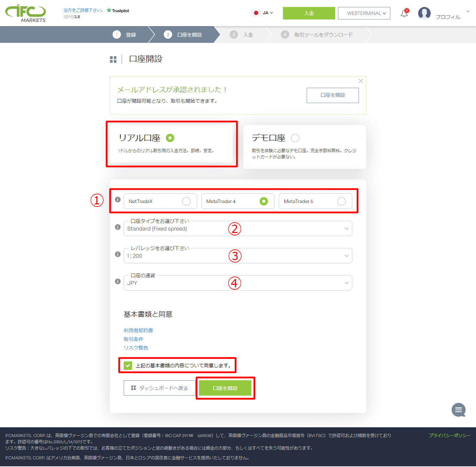Dismiss the email confirmed banner with X

[x=361, y=81]
